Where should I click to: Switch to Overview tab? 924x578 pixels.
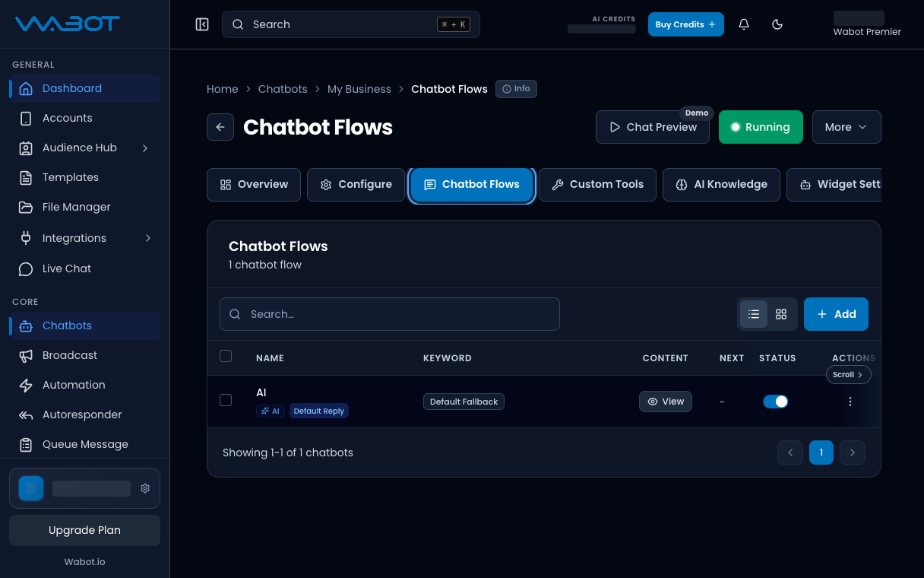tap(254, 185)
